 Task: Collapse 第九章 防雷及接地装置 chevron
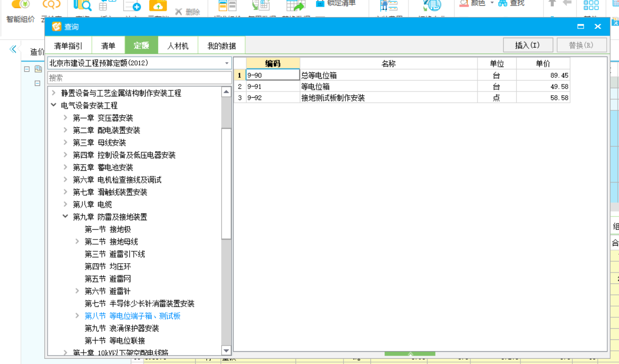point(65,216)
